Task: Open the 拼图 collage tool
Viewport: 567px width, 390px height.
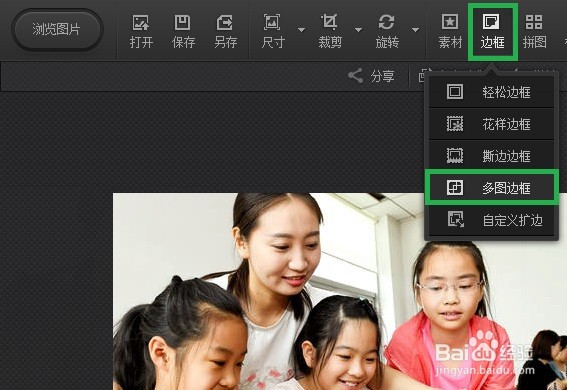Action: (x=534, y=32)
